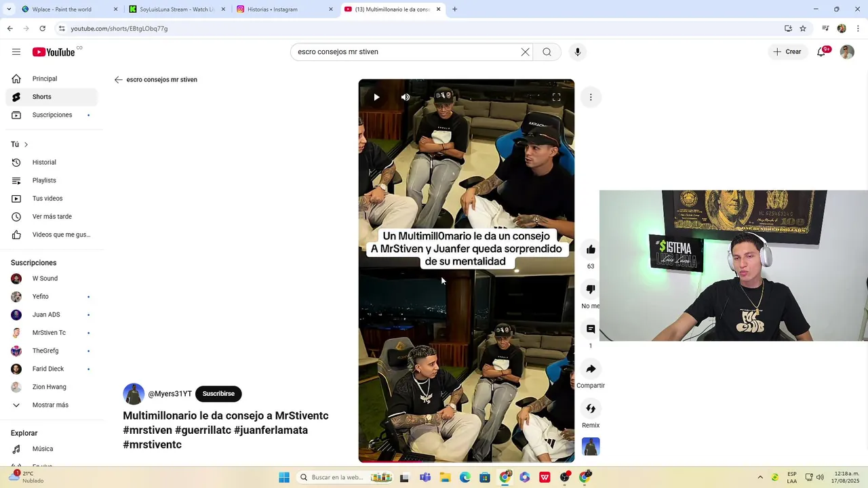Click the YouTube logo
This screenshot has height=488, width=868.
click(x=54, y=52)
